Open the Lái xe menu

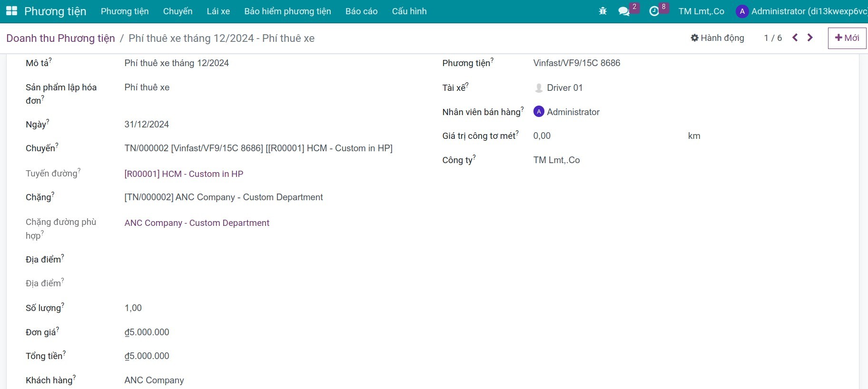(218, 11)
